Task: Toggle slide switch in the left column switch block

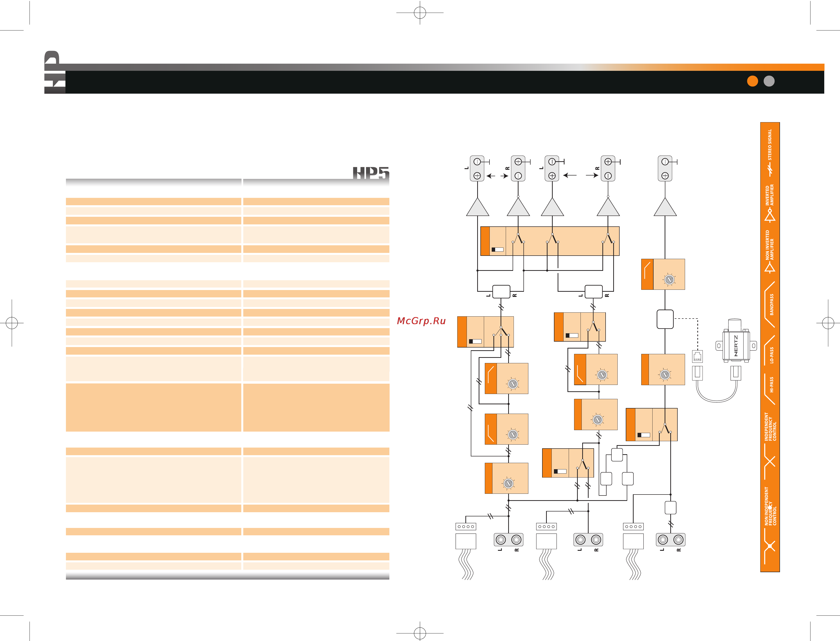Action: (475, 341)
